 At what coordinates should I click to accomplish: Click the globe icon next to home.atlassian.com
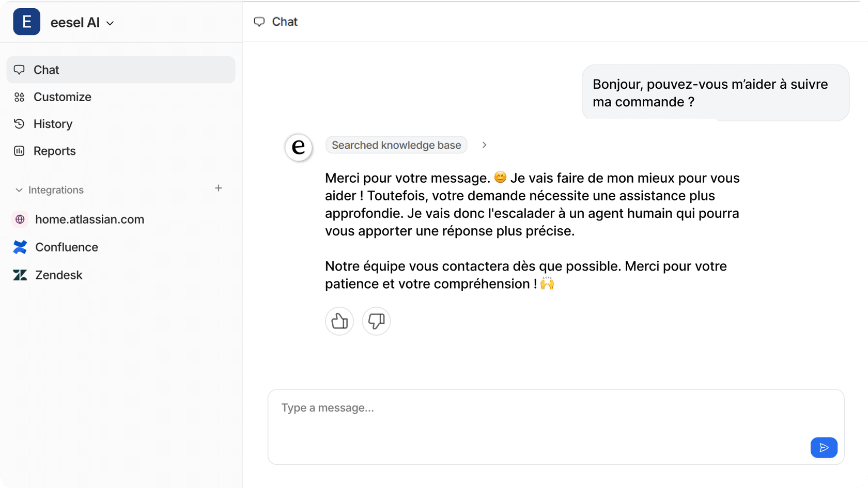[x=20, y=219]
